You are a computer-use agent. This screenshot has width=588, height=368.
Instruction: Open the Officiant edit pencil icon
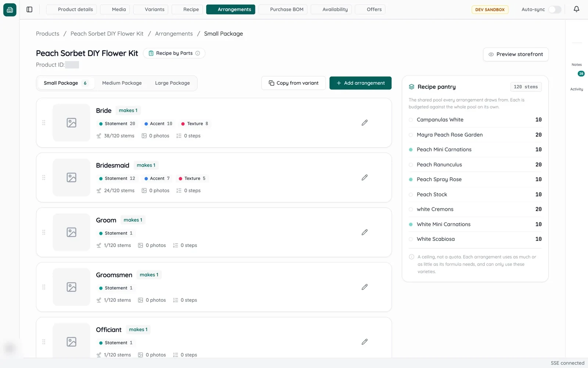[365, 342]
